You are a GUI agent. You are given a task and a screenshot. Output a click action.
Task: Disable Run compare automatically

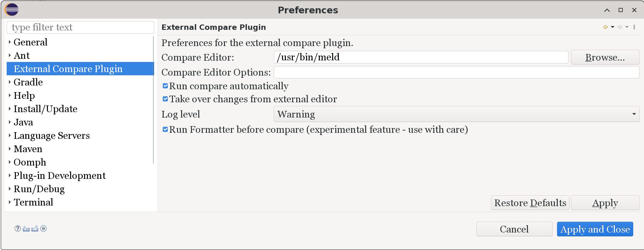[165, 85]
